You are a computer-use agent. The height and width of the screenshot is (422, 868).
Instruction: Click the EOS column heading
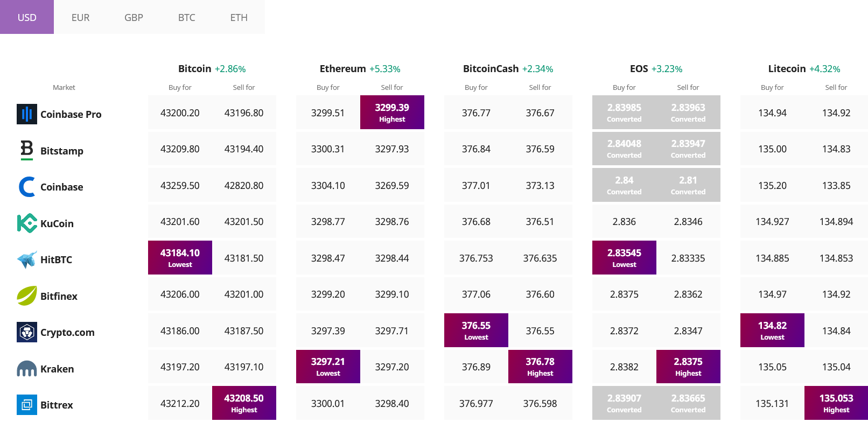(x=639, y=68)
